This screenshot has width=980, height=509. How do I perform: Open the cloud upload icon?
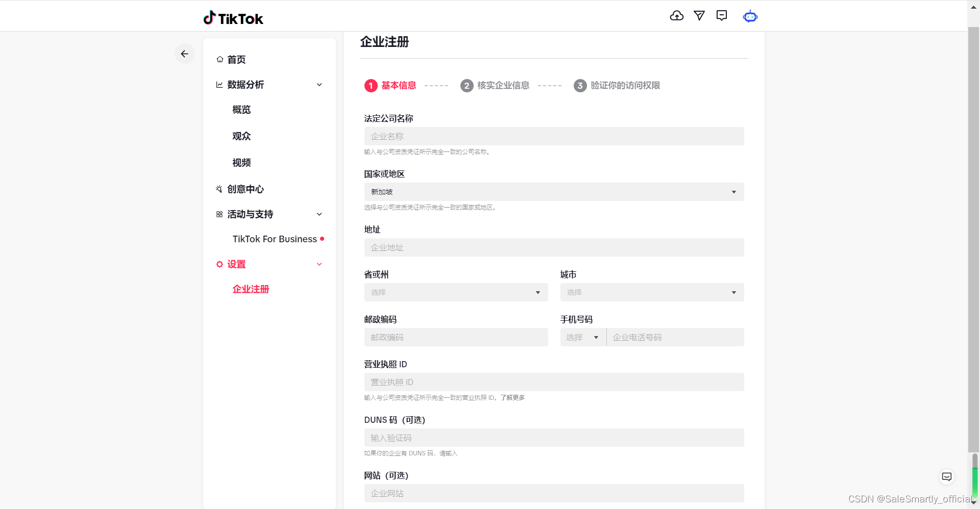point(676,16)
